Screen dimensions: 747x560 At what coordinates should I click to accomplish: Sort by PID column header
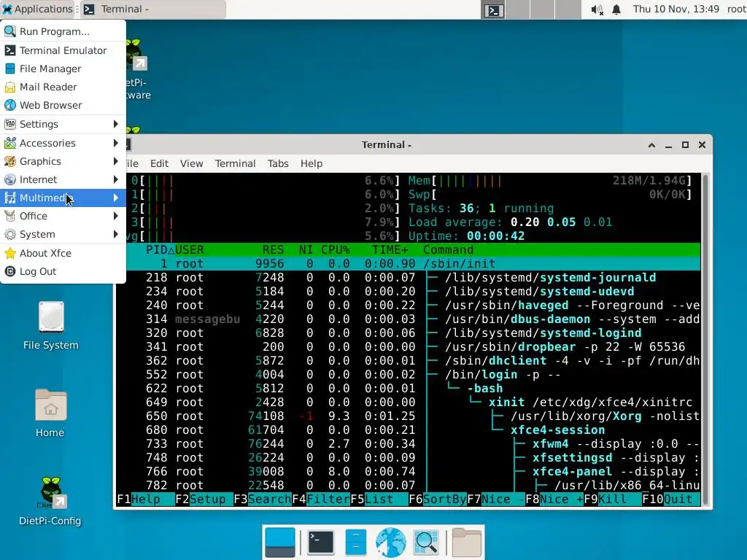pyautogui.click(x=160, y=250)
